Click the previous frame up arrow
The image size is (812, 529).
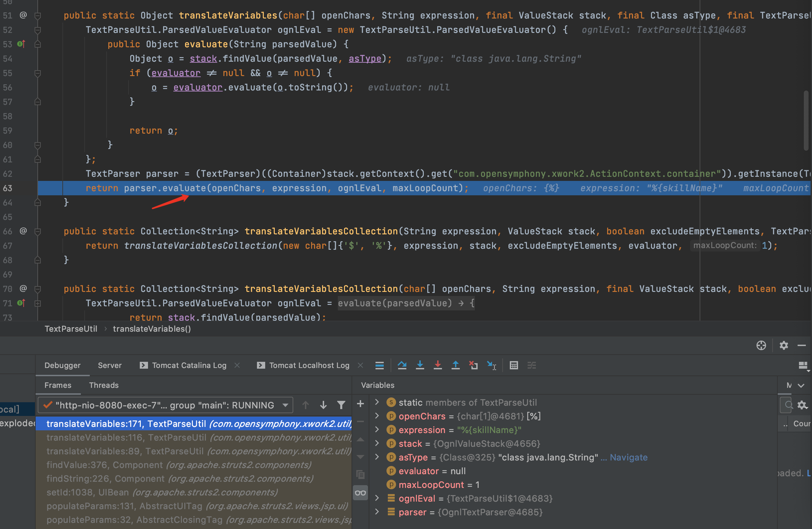point(306,405)
